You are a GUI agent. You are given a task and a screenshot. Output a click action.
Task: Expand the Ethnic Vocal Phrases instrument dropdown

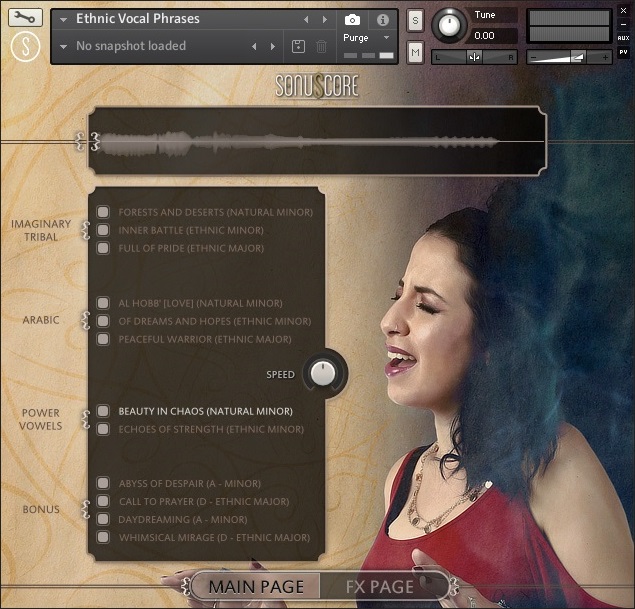tap(64, 19)
